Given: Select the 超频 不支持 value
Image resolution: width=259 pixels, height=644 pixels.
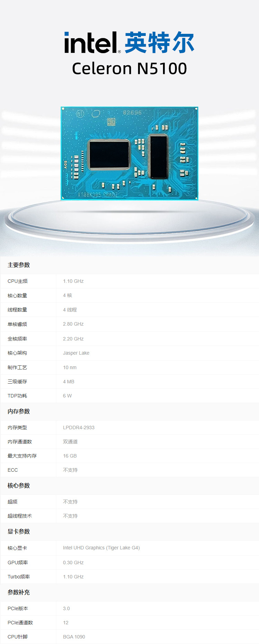Looking at the screenshot, I should (x=70, y=502).
